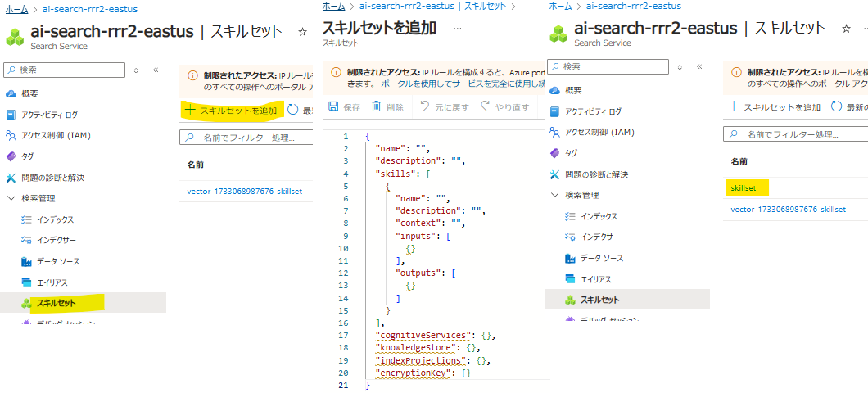The height and width of the screenshot is (393, 868).
Task: Click the 名前 column header in left screenshot
Action: (196, 165)
